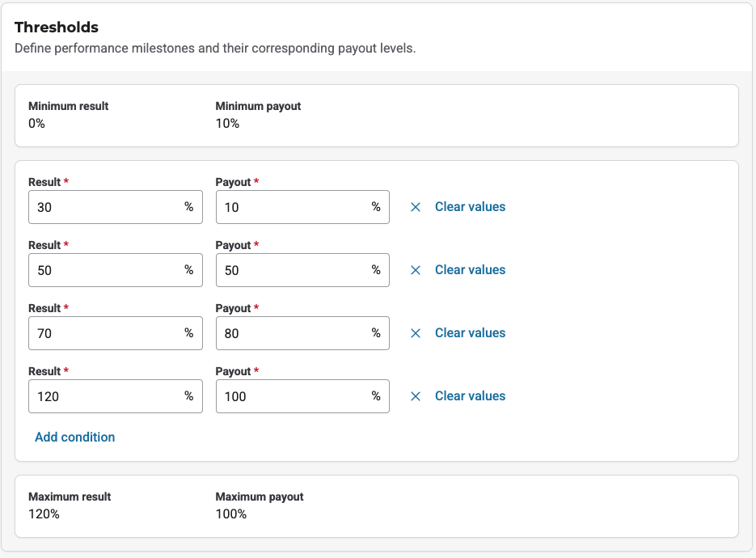Viewport: 756px width, 558px height.
Task: Edit the Payout field set to 80
Action: (x=293, y=333)
